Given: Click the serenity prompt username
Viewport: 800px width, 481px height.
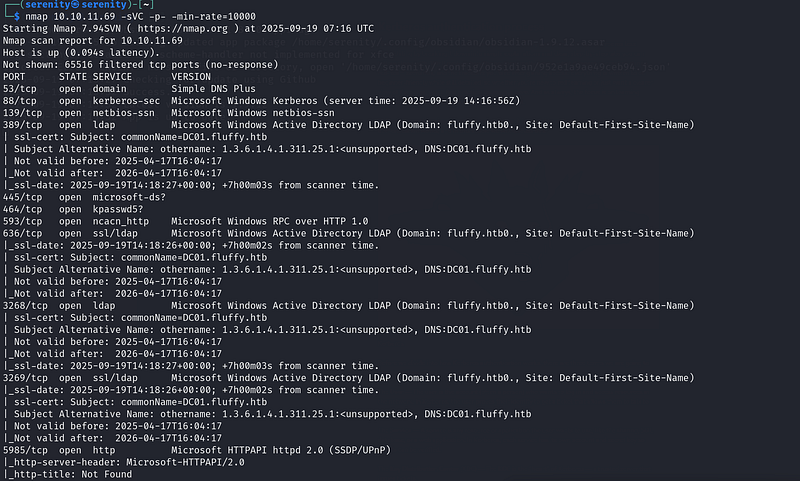Looking at the screenshot, I should pos(47,5).
